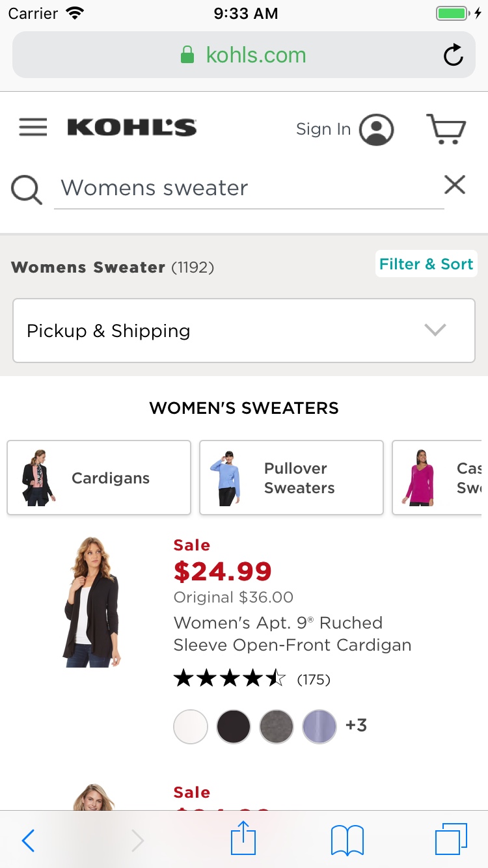Open Safari bookmarks
Image resolution: width=488 pixels, height=868 pixels.
(x=347, y=839)
